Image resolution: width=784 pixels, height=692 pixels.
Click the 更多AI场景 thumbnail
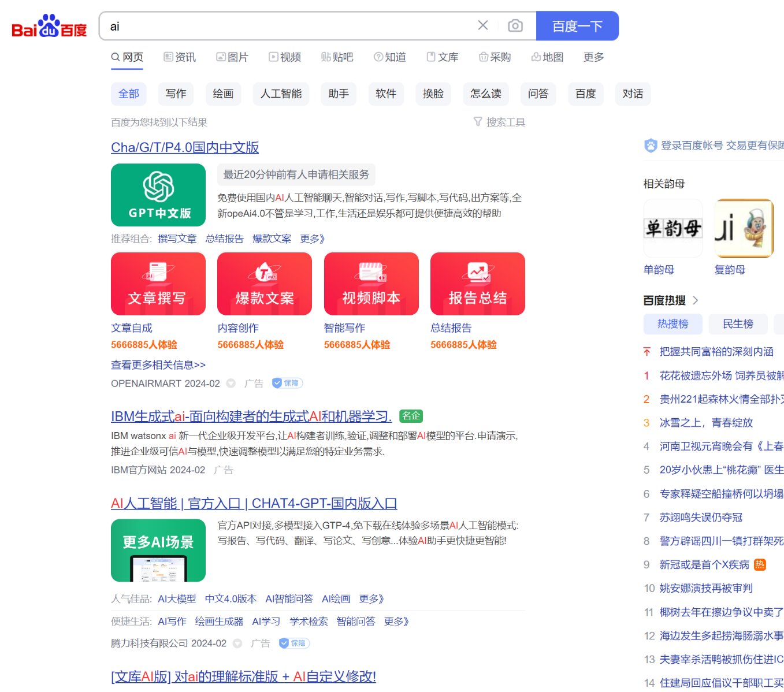[x=158, y=550]
